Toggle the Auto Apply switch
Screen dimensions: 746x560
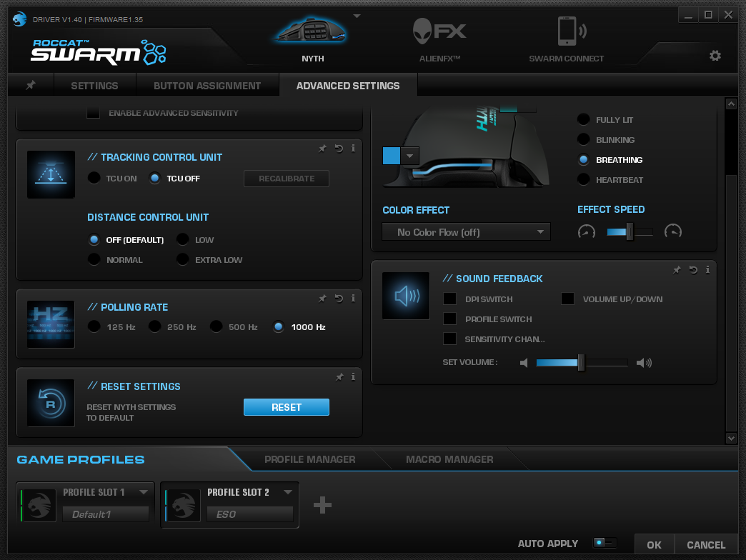point(605,542)
